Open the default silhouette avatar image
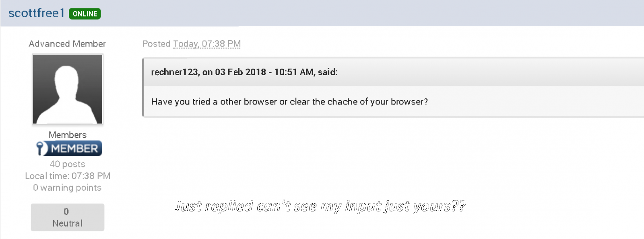 (68, 89)
